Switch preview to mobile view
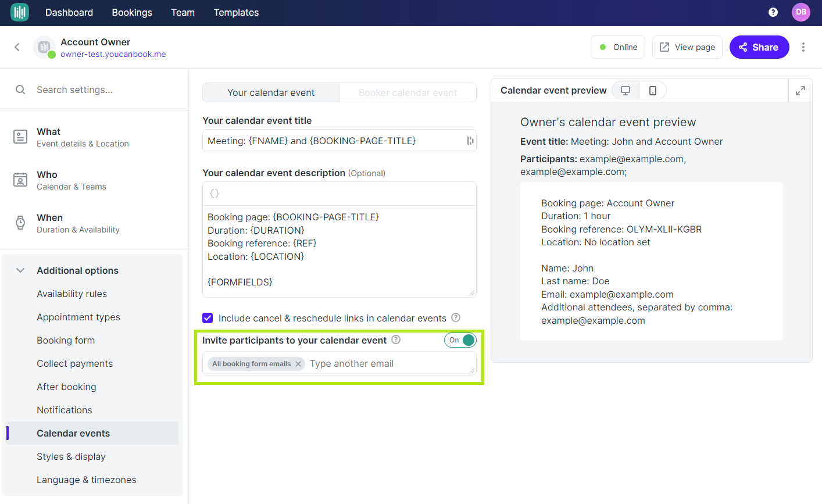The width and height of the screenshot is (822, 504). pyautogui.click(x=653, y=91)
